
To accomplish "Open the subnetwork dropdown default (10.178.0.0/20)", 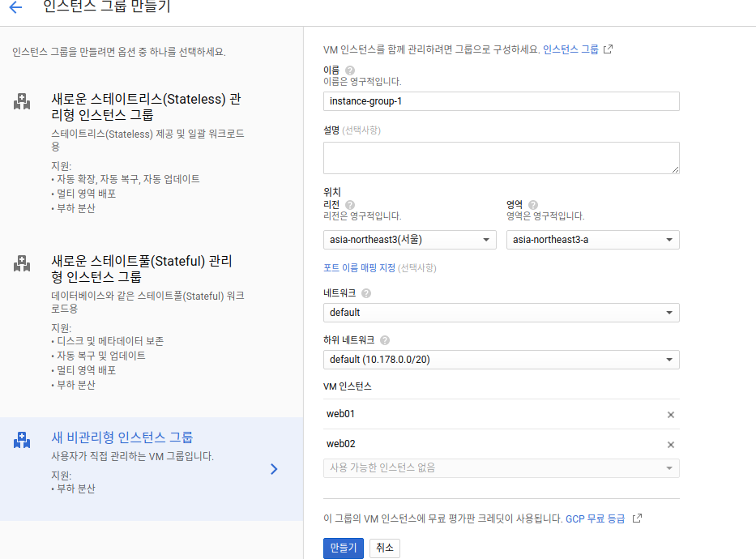I will point(502,360).
